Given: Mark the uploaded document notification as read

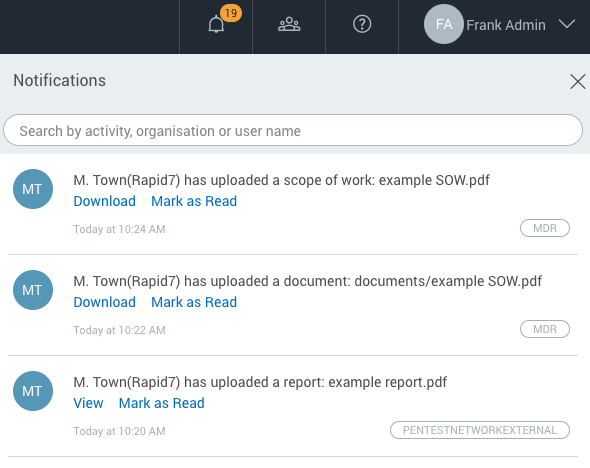Looking at the screenshot, I should pos(194,302).
